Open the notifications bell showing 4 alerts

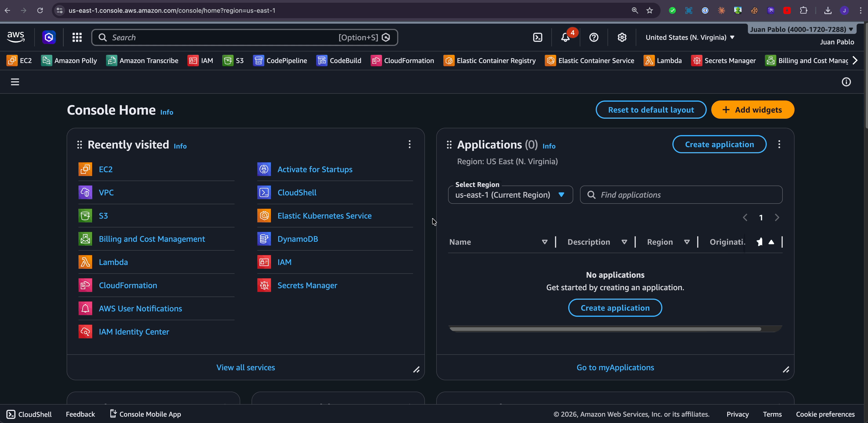[x=566, y=37]
